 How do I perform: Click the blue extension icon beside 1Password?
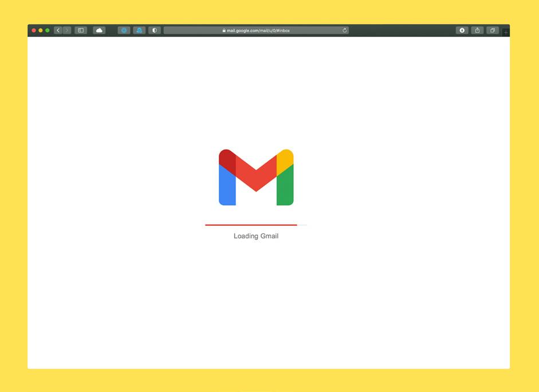[x=139, y=30]
